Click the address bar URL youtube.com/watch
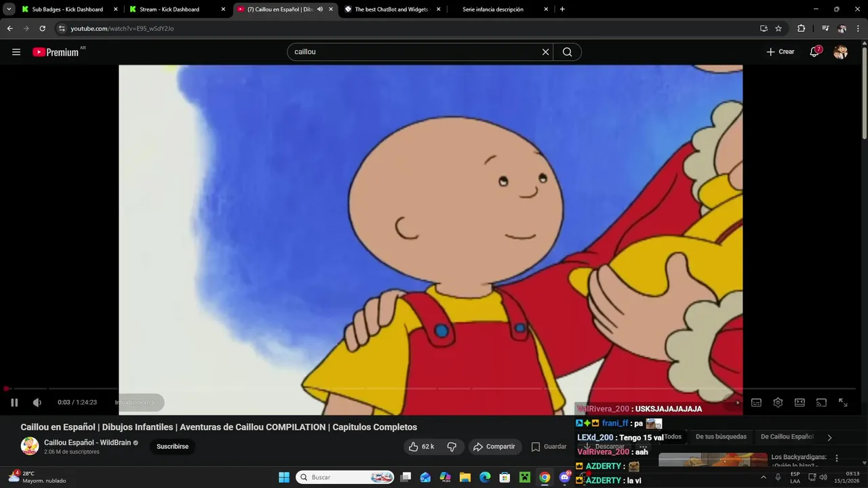The image size is (868, 488). point(122,28)
